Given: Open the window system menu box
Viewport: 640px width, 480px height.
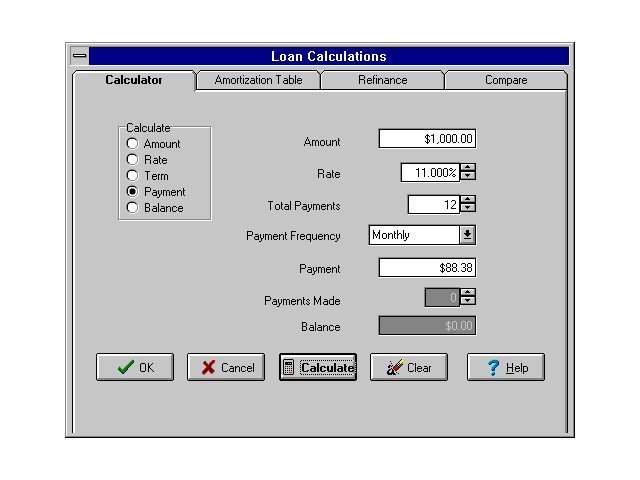Looking at the screenshot, I should (x=80, y=57).
